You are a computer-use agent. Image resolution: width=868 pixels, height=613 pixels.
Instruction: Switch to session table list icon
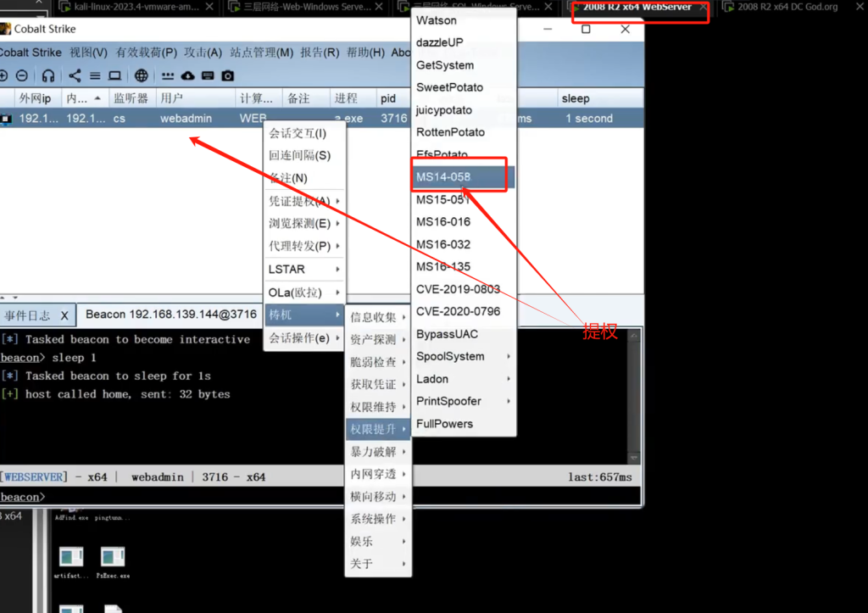pos(95,75)
